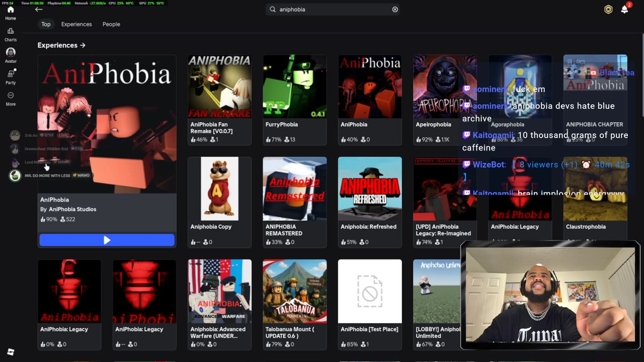Switch to the People tab
The width and height of the screenshot is (644, 362).
pyautogui.click(x=111, y=24)
